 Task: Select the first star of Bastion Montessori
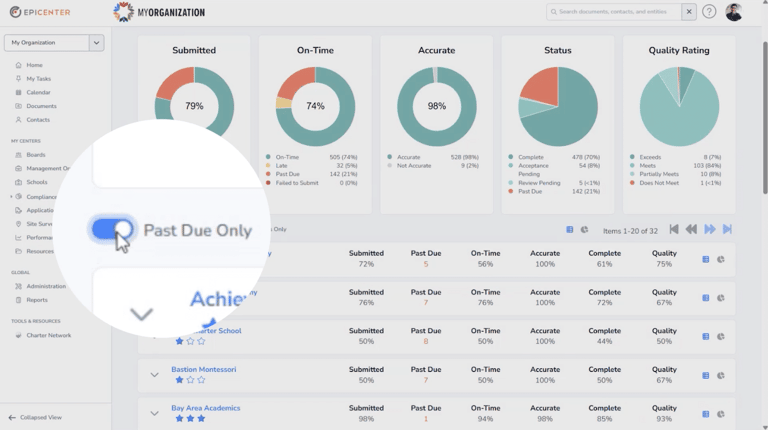pos(179,380)
